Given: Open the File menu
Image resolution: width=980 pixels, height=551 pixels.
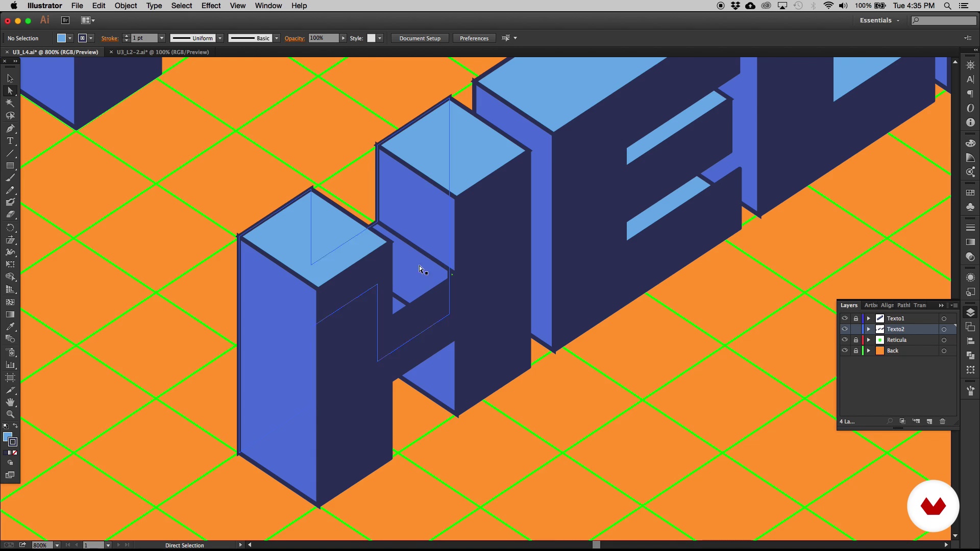Looking at the screenshot, I should 77,6.
